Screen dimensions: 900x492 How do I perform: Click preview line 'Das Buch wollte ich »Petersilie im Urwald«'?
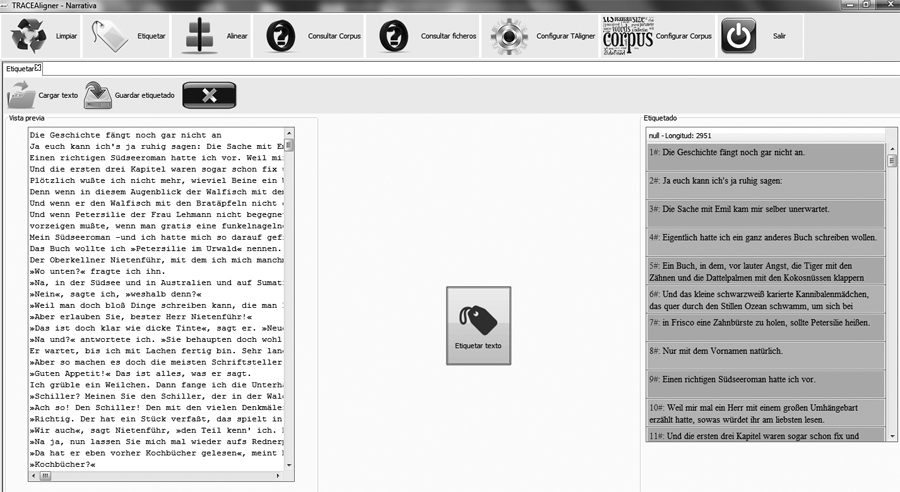[156, 249]
